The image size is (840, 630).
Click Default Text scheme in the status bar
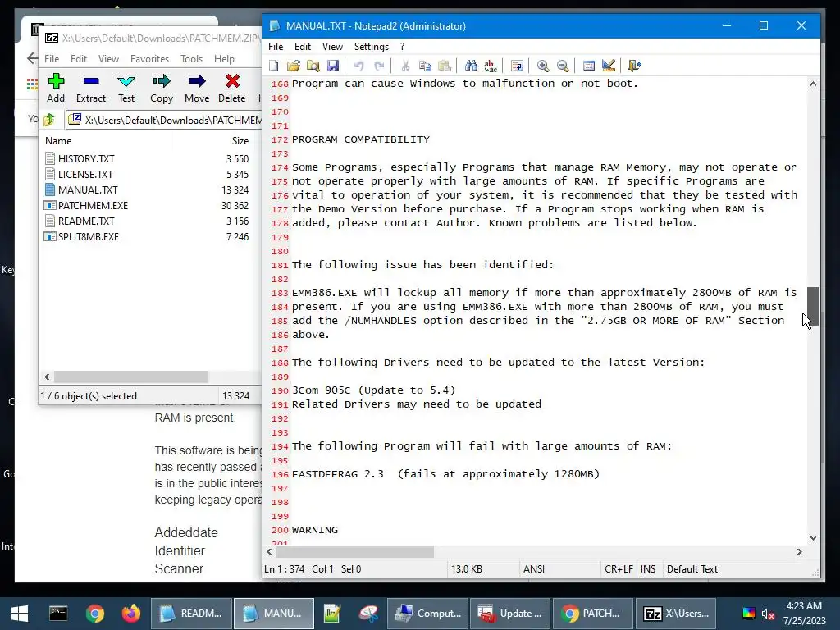pos(692,569)
